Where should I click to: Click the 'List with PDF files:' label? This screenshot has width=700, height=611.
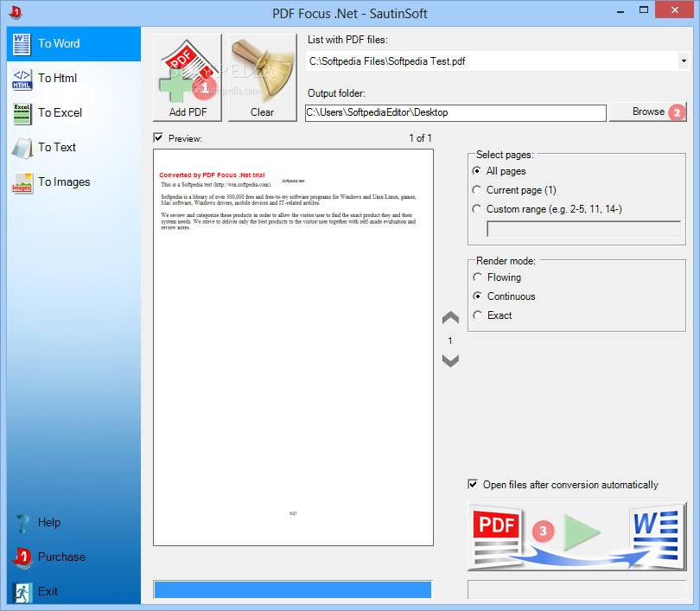347,40
